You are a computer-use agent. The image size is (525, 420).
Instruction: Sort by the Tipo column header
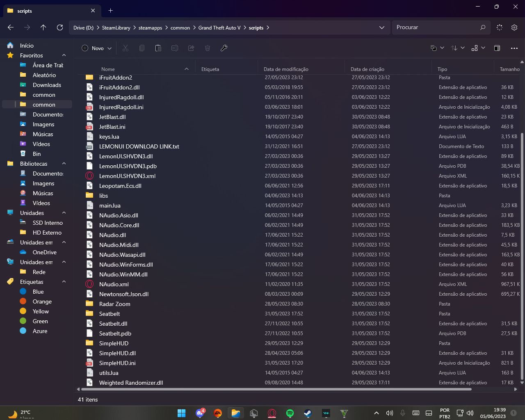[442, 69]
